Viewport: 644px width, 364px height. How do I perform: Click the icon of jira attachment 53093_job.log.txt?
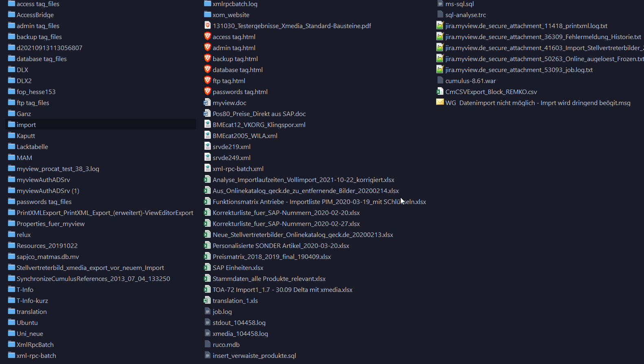pos(440,70)
